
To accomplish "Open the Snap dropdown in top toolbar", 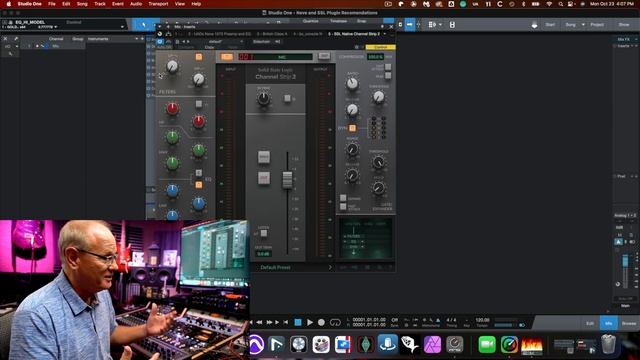I will [x=362, y=21].
